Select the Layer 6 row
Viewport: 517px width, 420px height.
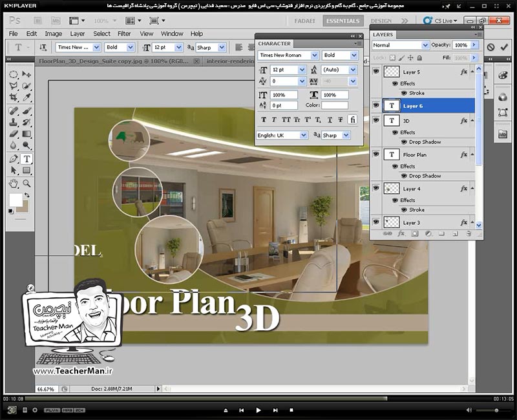pos(428,106)
